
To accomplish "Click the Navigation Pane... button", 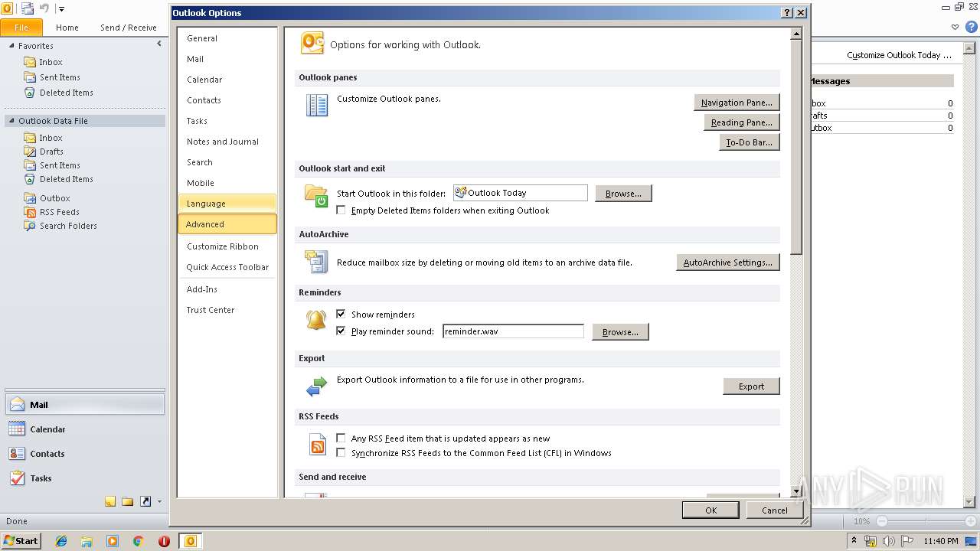I will coord(737,103).
